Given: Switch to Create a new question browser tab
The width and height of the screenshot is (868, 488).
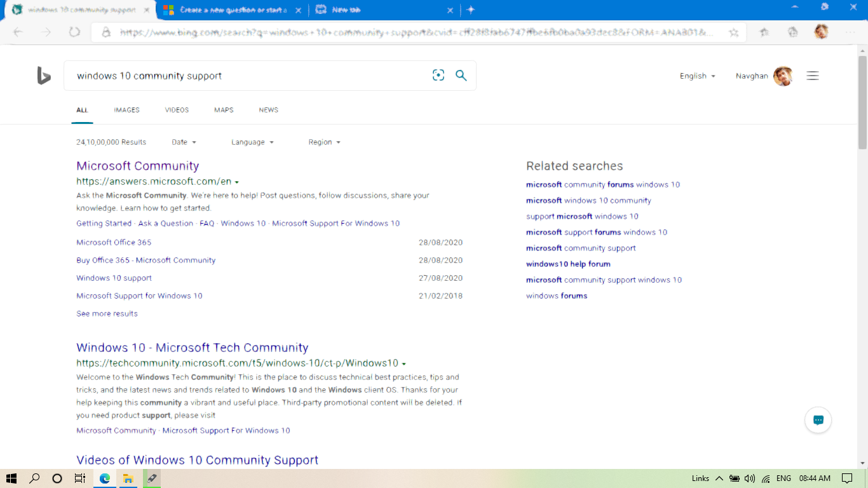Looking at the screenshot, I should 232,10.
